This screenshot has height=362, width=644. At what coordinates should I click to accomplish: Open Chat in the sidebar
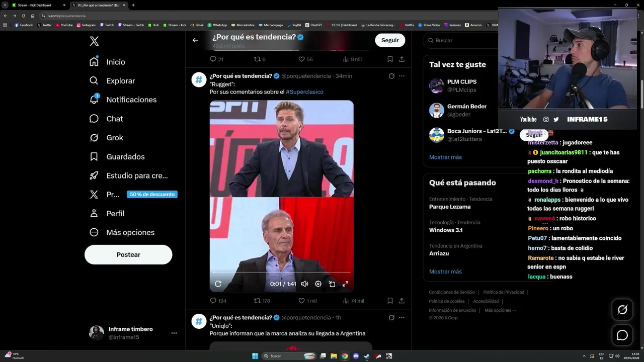point(106,119)
